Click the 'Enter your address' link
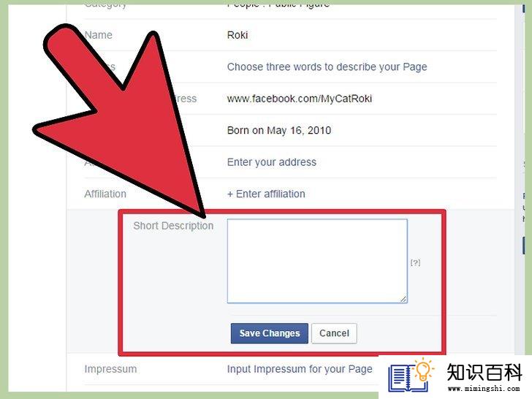 pos(272,162)
